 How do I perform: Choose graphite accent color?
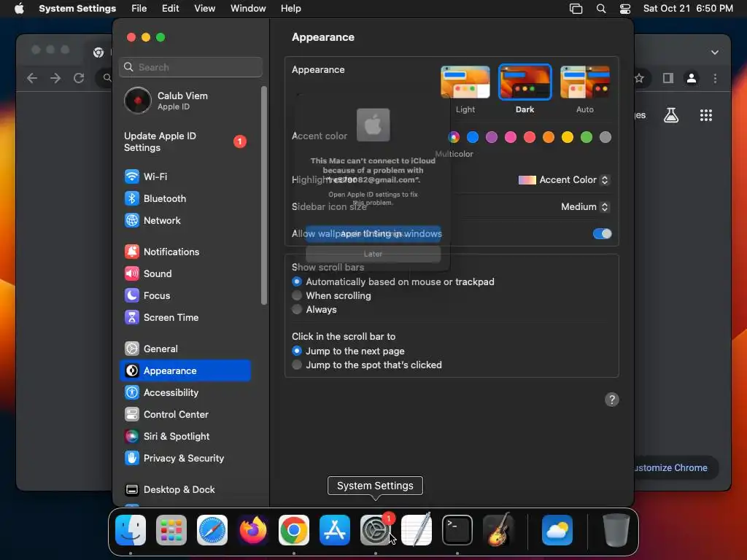(x=605, y=138)
